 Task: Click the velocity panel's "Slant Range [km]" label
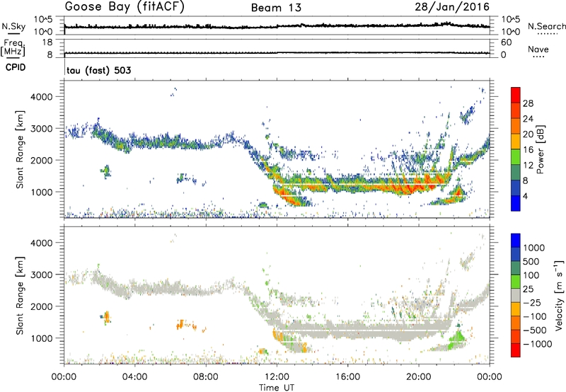point(20,295)
